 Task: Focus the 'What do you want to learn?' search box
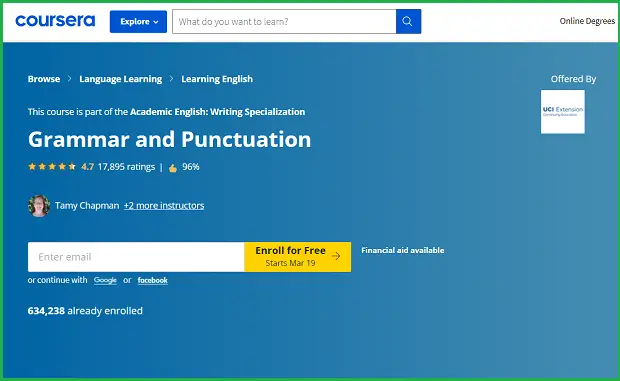(x=284, y=22)
